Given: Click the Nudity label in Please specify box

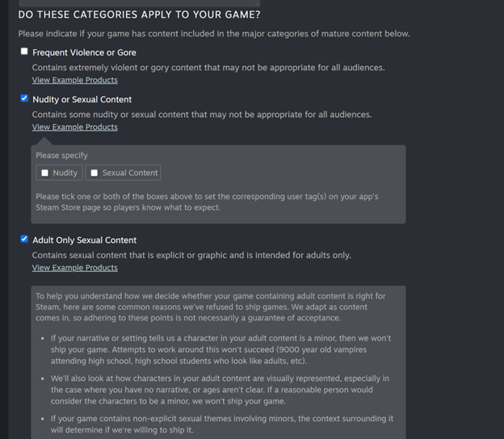Looking at the screenshot, I should [x=65, y=173].
